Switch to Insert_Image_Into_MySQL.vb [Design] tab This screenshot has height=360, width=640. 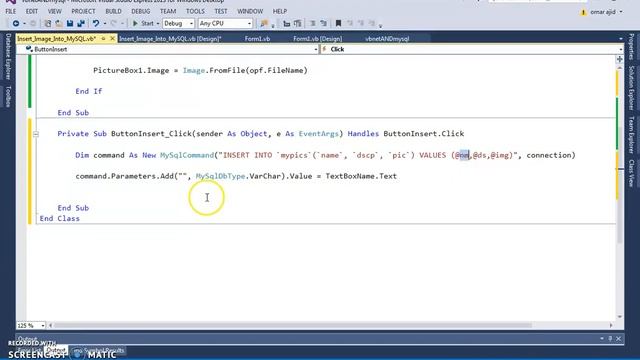(170, 39)
